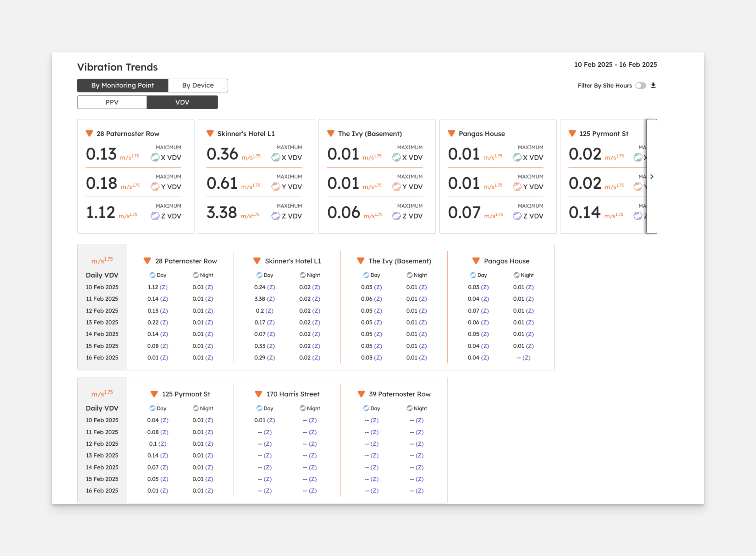Click the orange Y VDV icon in The Ivy card
This screenshot has height=556, width=756.
396,187
